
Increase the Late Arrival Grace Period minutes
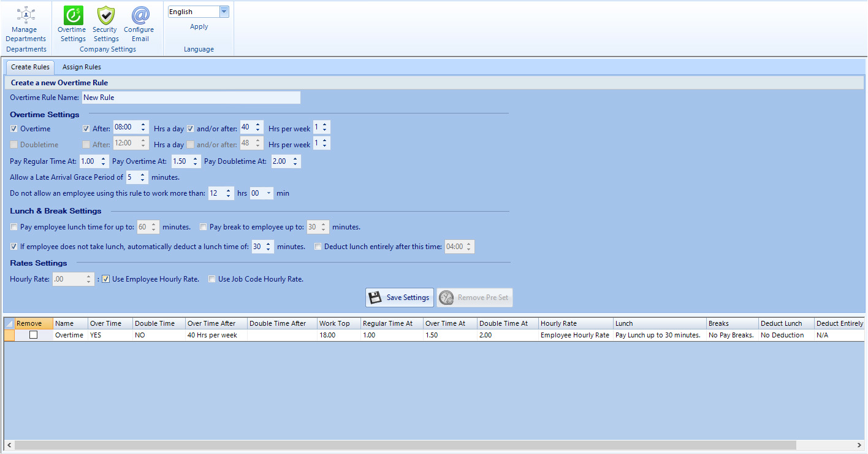(143, 174)
